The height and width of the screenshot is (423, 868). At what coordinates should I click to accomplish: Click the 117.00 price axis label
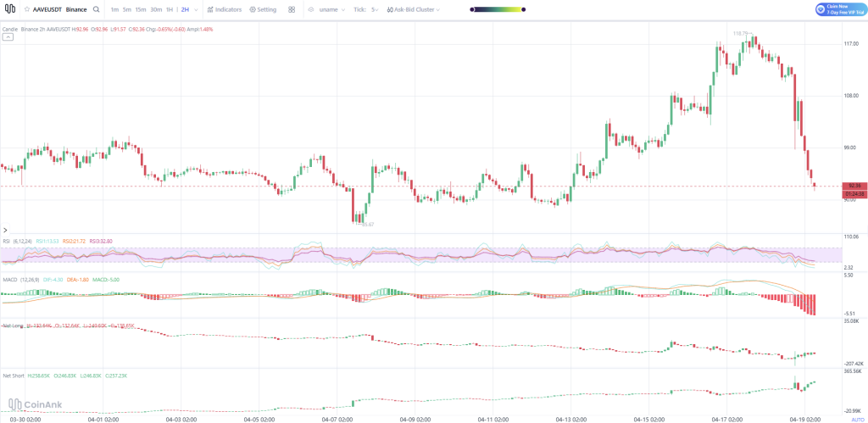pos(851,44)
